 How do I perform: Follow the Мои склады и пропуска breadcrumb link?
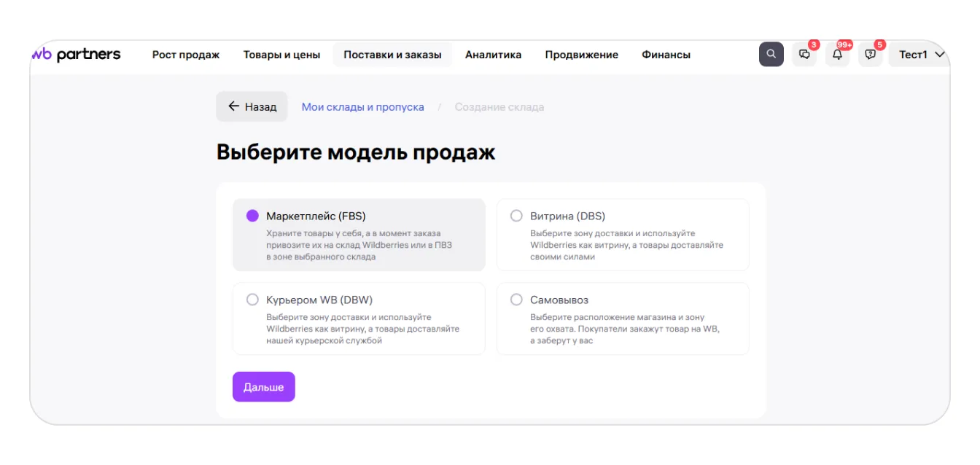362,107
